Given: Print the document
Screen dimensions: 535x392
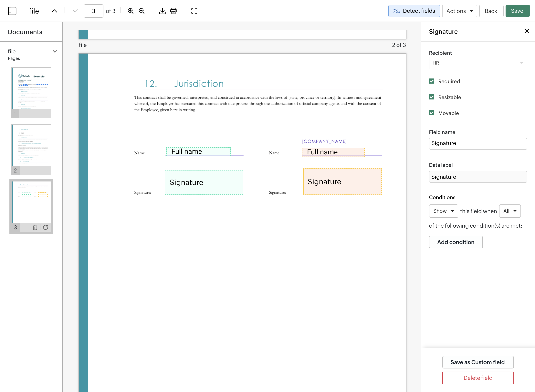Looking at the screenshot, I should tap(173, 11).
